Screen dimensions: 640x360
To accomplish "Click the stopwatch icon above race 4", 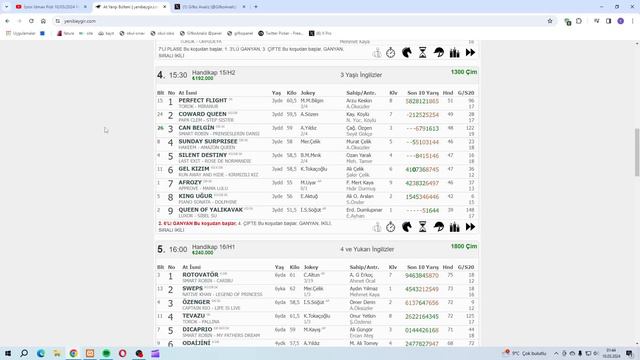I will tap(391, 53).
